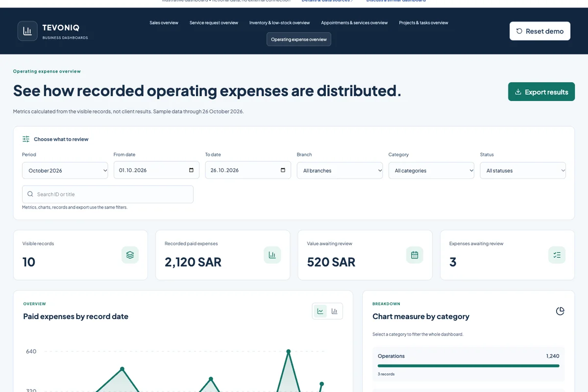Click the magnifier icon in the search field
This screenshot has height=392, width=588.
(x=30, y=194)
